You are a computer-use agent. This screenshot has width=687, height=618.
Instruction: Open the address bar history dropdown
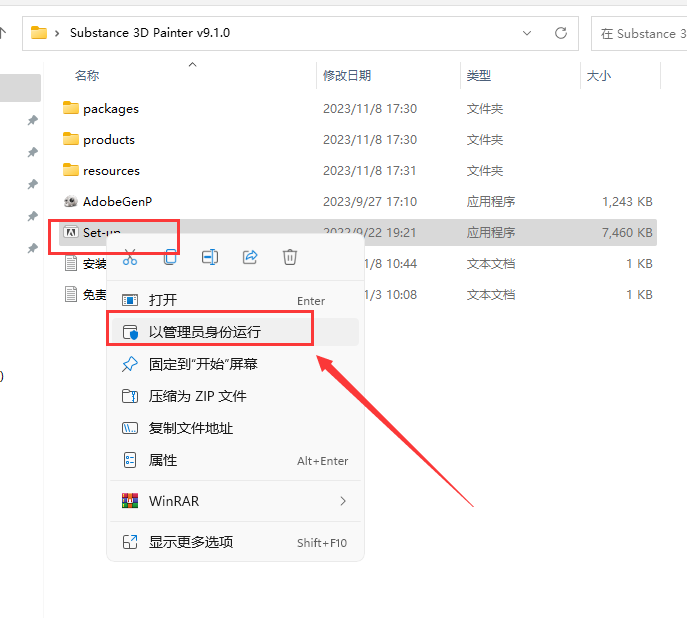coord(527,33)
